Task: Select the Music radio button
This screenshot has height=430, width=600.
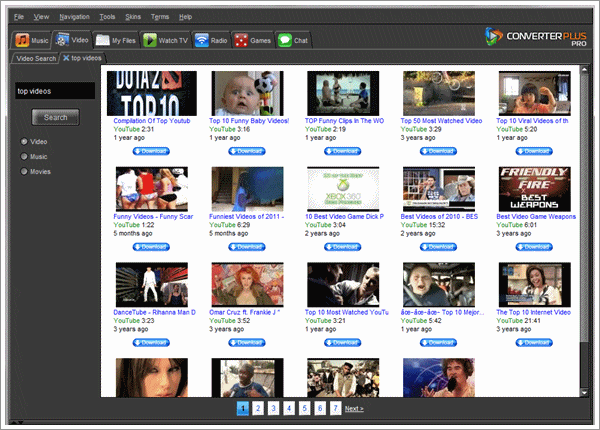Action: (x=24, y=156)
